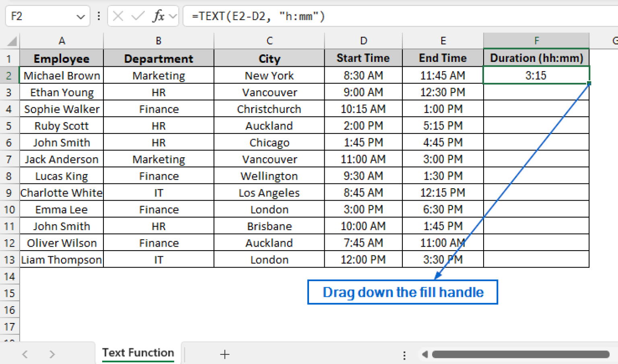Switch to the Text Function sheet tab
Image resolution: width=618 pixels, height=364 pixels.
coord(138,353)
